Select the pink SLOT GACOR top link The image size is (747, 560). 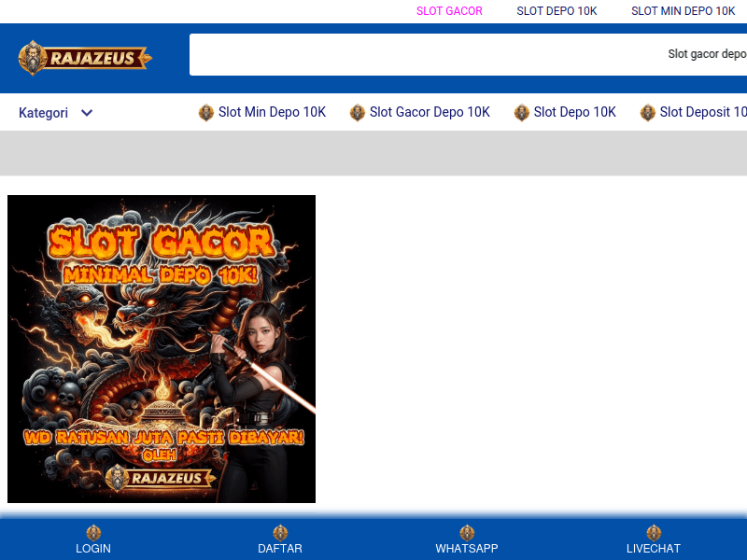coord(449,11)
